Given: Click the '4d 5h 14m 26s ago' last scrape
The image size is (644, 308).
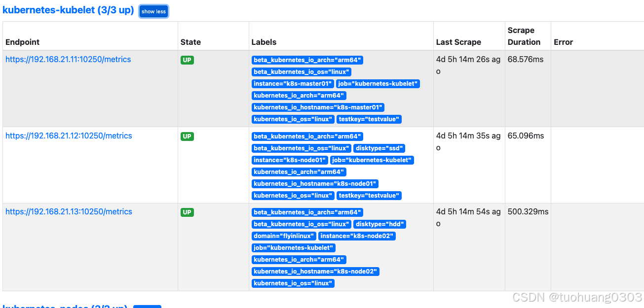Looking at the screenshot, I should click(x=468, y=66).
